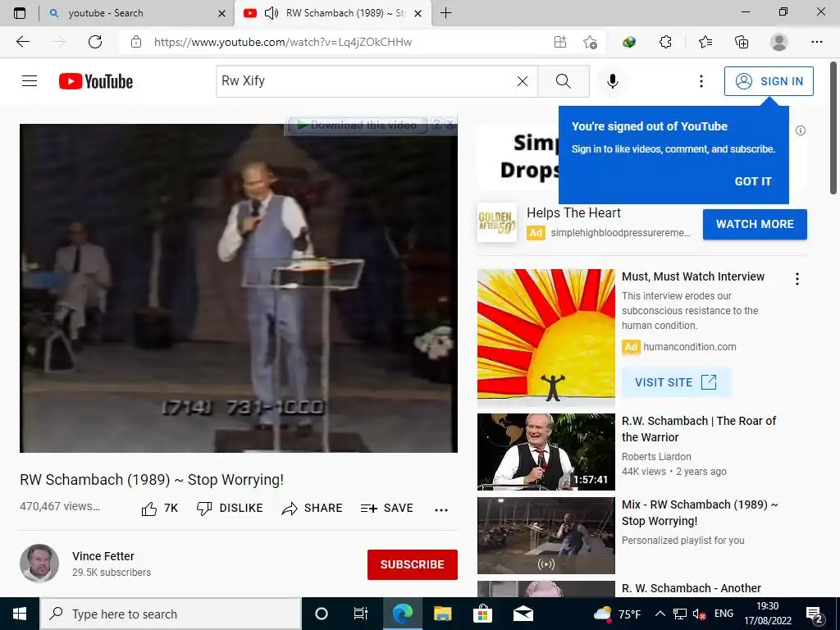Go back with the browser back arrow
The height and width of the screenshot is (630, 840).
pyautogui.click(x=23, y=42)
